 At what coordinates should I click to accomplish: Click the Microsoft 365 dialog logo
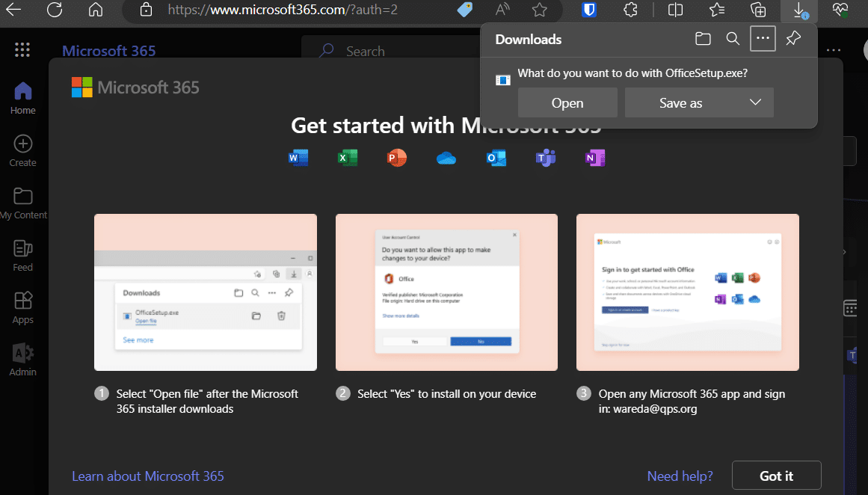click(x=135, y=87)
